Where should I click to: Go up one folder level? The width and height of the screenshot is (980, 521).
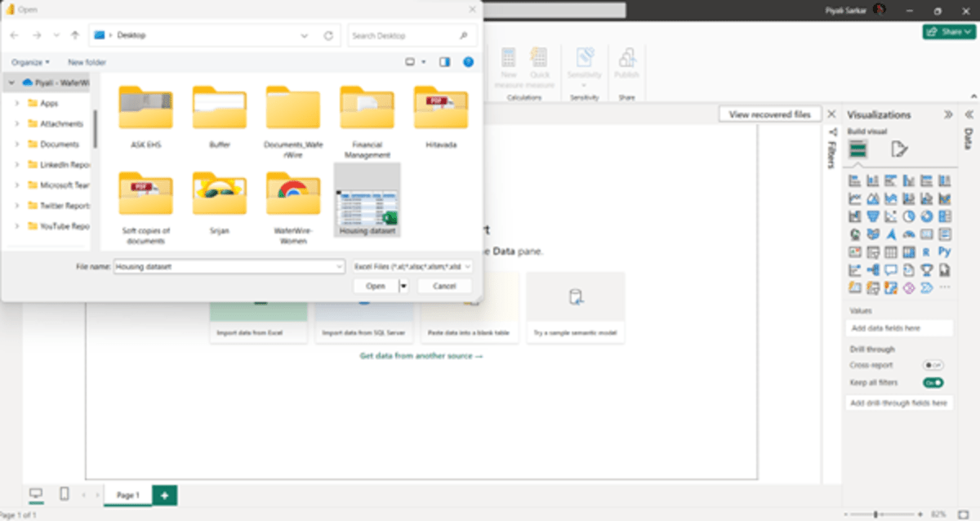(x=75, y=36)
